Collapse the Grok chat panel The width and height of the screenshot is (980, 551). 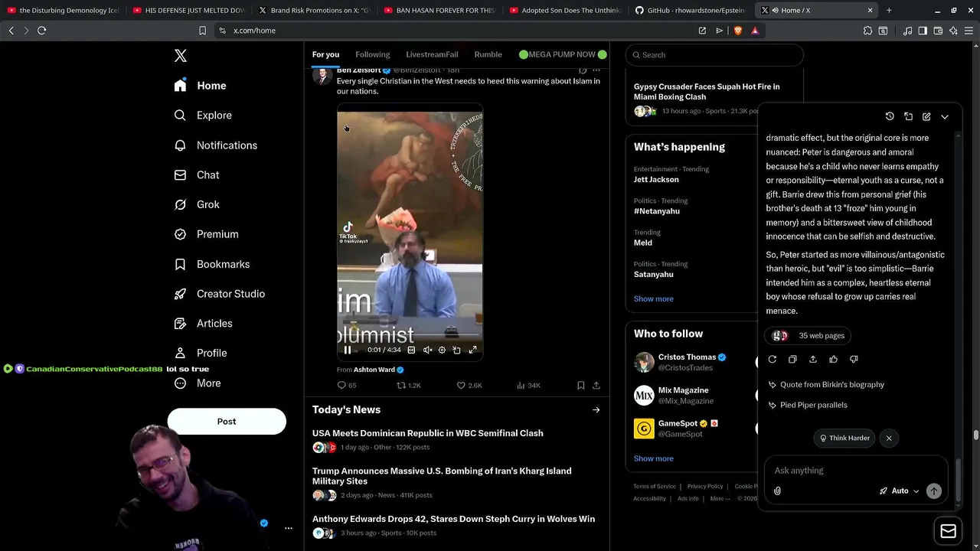[945, 116]
